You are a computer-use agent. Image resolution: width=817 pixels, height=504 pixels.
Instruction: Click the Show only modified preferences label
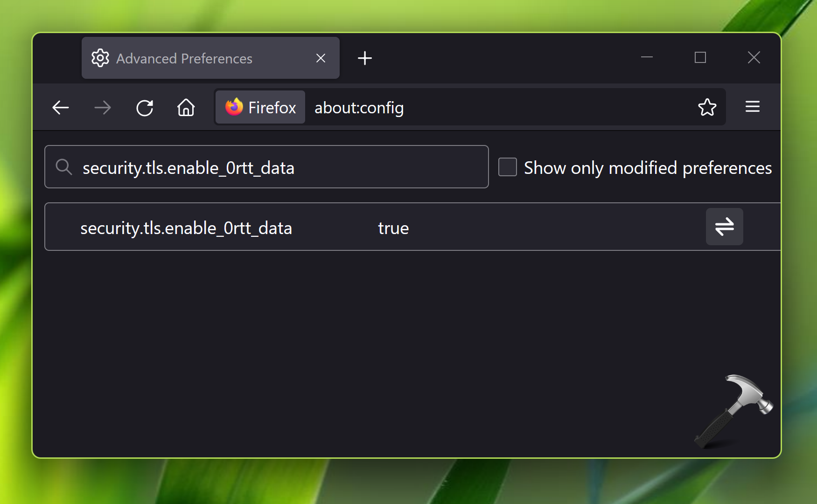click(648, 168)
